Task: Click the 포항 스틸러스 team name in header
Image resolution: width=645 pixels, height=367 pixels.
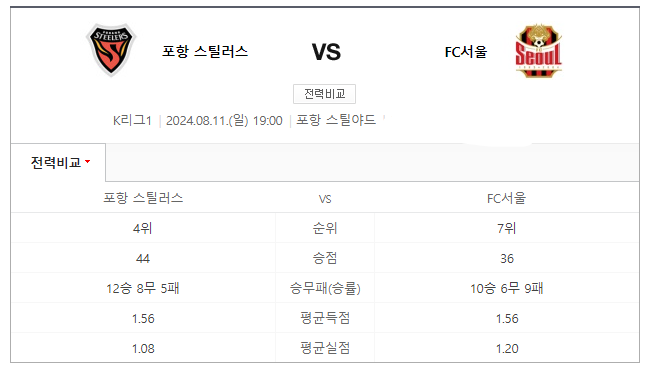Action: tap(205, 52)
